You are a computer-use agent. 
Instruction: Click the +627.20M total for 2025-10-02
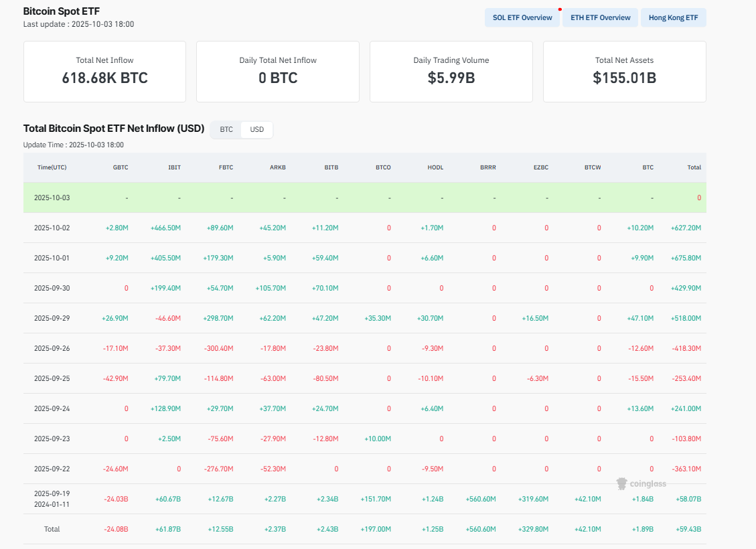click(x=685, y=227)
